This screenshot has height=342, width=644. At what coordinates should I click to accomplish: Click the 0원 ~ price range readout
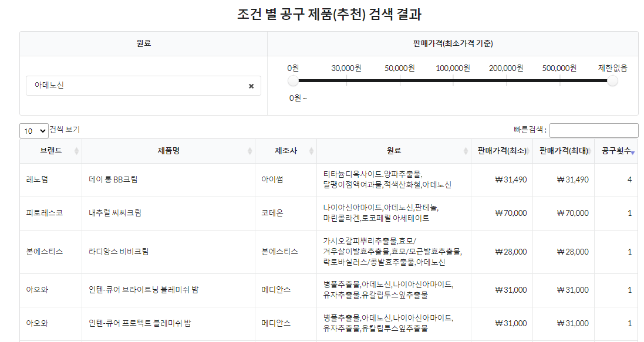[298, 99]
